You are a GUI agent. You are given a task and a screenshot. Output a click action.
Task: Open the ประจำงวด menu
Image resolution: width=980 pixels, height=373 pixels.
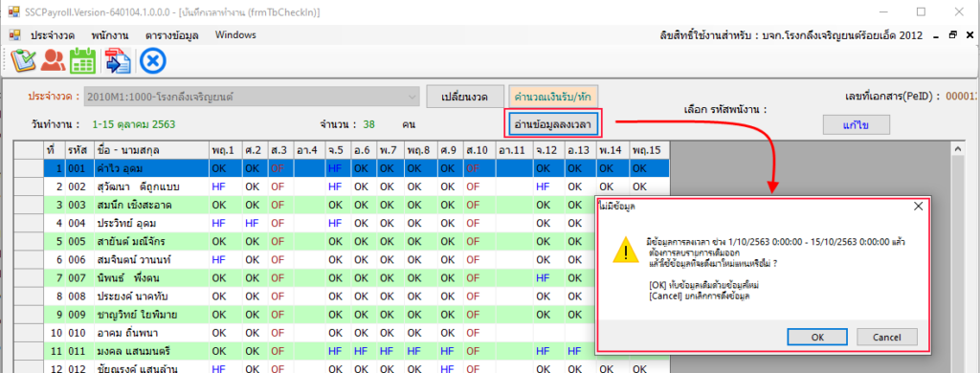(x=54, y=35)
